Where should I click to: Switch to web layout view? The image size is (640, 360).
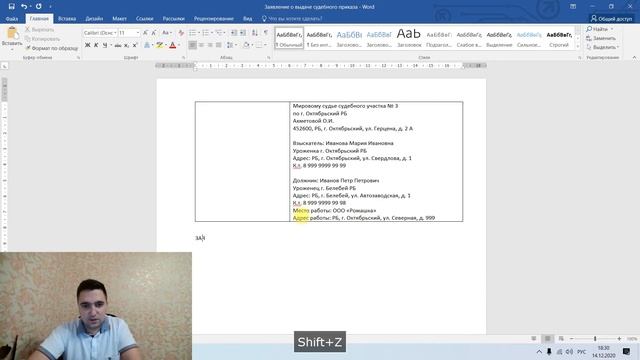[561, 339]
